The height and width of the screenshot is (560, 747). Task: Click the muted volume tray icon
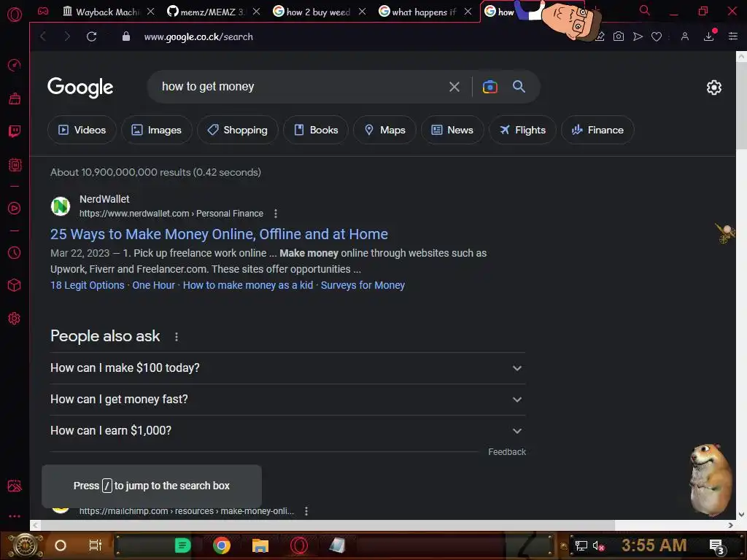599,545
